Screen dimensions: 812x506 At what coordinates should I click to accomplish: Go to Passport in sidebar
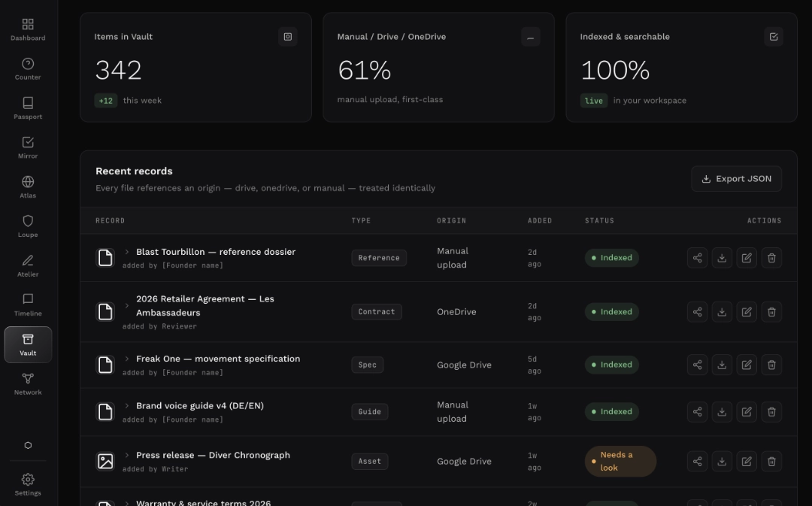pyautogui.click(x=28, y=108)
